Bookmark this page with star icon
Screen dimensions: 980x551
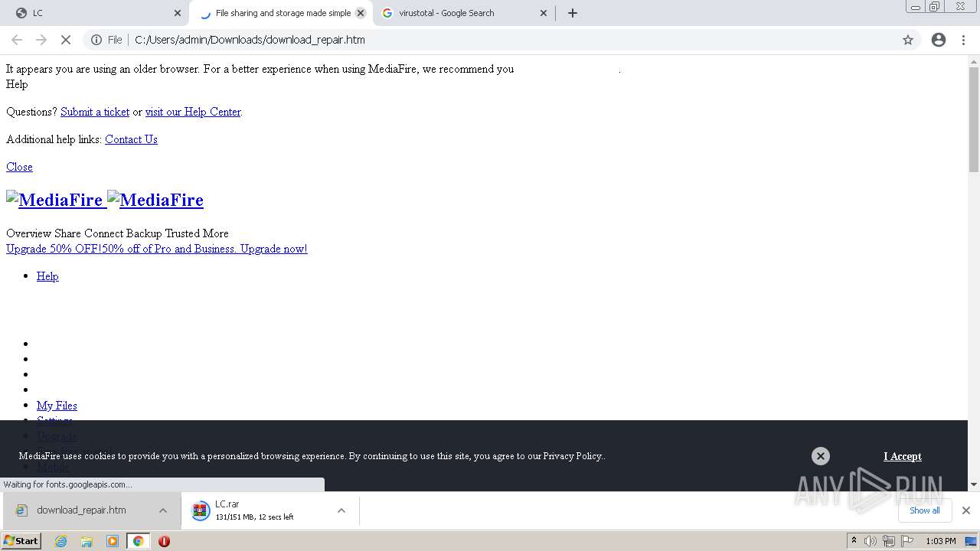(x=908, y=40)
